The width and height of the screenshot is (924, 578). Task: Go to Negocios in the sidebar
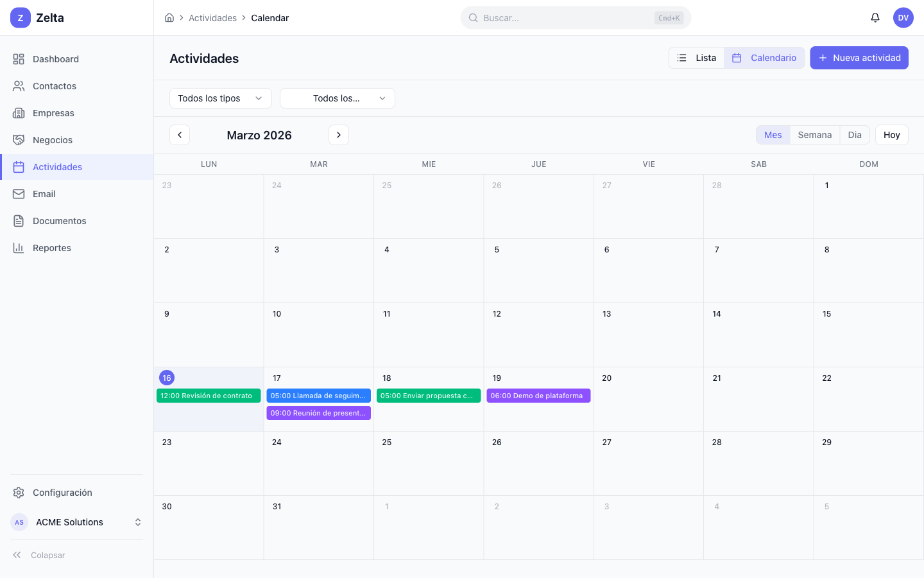[52, 139]
